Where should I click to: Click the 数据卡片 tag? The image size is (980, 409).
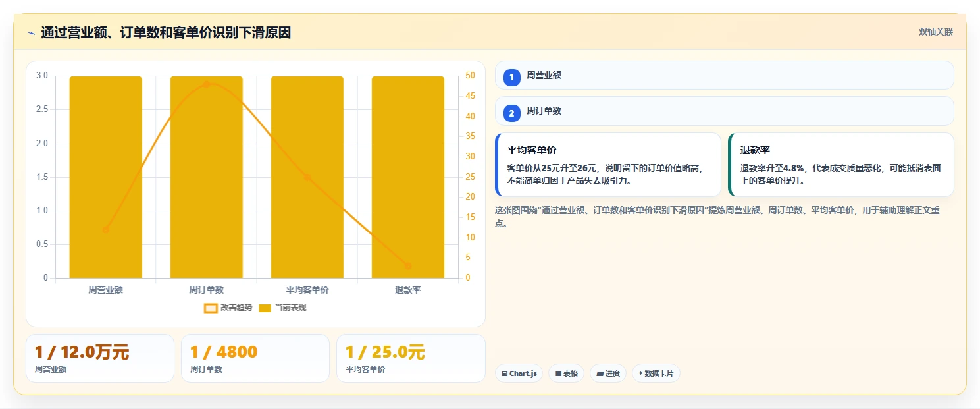point(656,373)
